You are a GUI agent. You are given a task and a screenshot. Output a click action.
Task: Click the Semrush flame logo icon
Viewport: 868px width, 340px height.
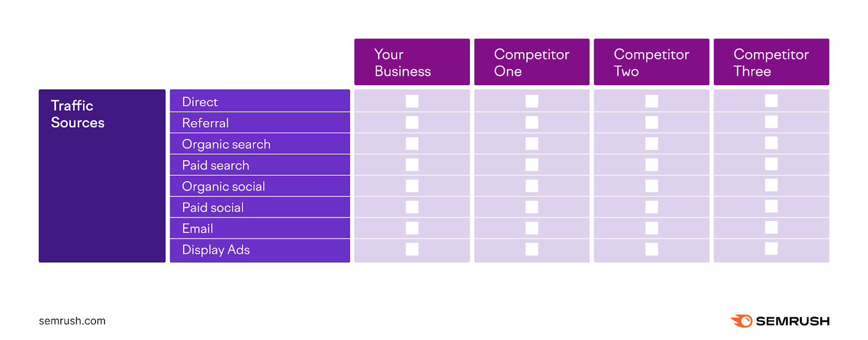coord(742,321)
